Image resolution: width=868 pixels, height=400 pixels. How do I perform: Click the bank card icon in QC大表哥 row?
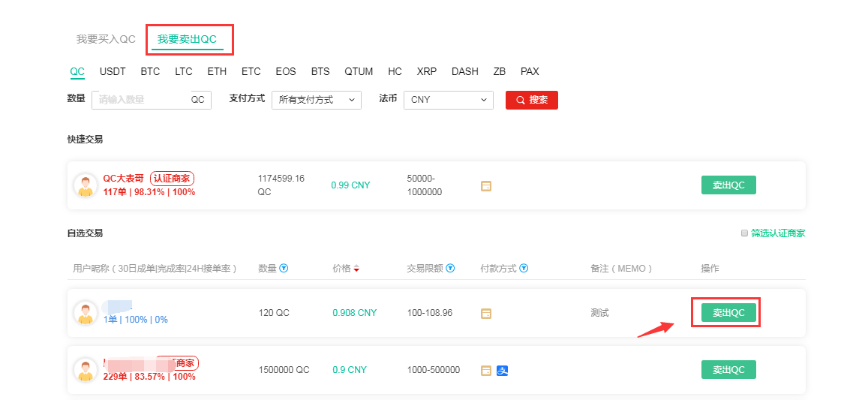pyautogui.click(x=486, y=185)
